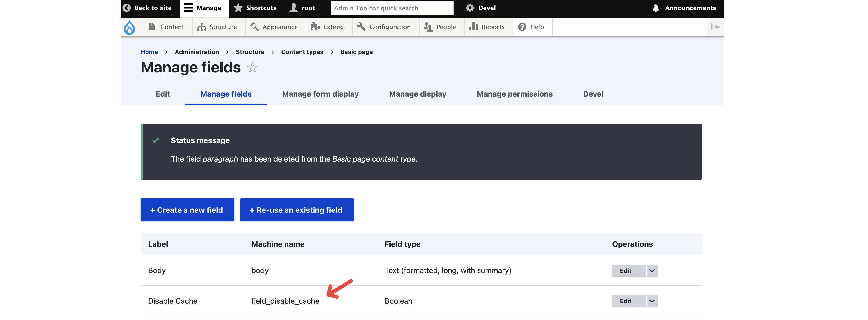The width and height of the screenshot is (868, 320).
Task: Follow the Home breadcrumb link
Action: (x=149, y=52)
